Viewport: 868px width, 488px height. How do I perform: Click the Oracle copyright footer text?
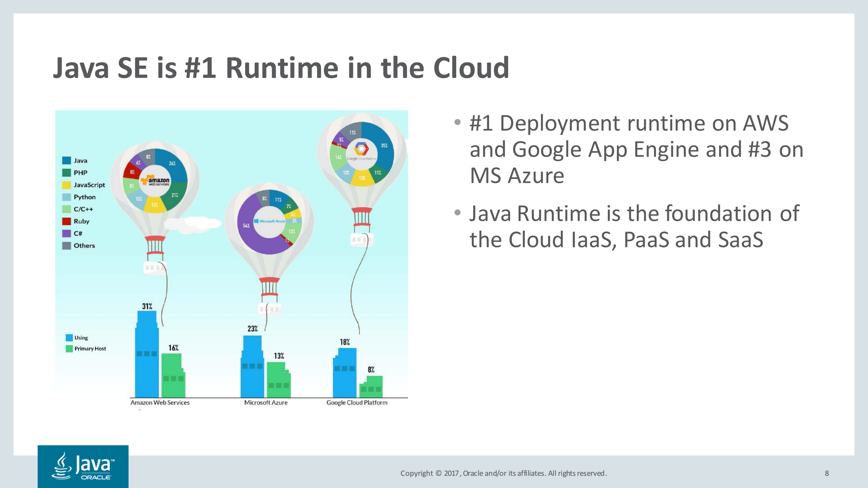point(503,473)
